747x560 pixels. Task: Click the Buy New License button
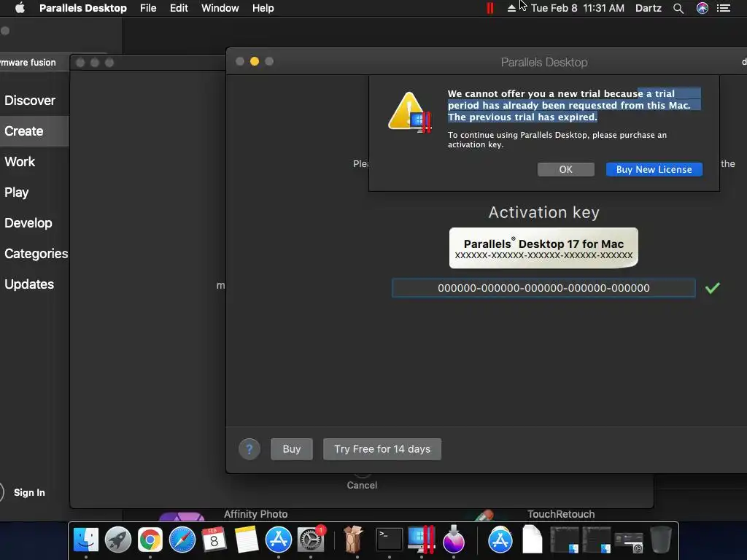[654, 169]
